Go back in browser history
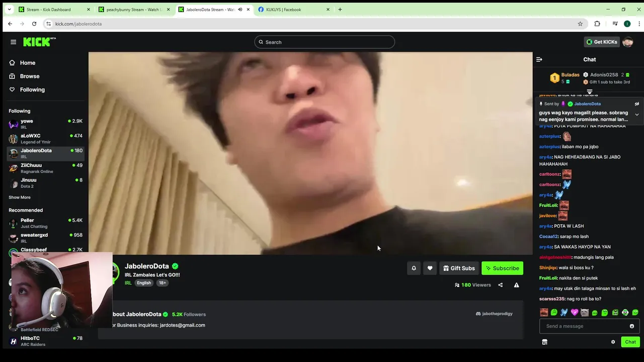644x362 pixels. 10,24
